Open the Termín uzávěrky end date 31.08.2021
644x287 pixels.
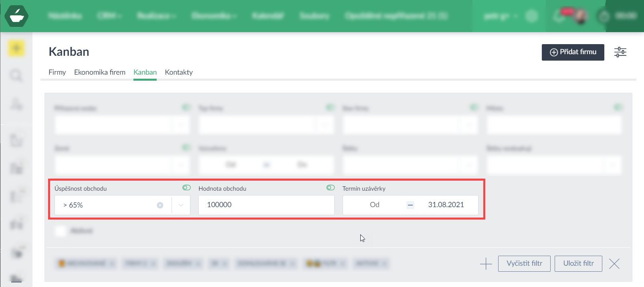pos(446,205)
